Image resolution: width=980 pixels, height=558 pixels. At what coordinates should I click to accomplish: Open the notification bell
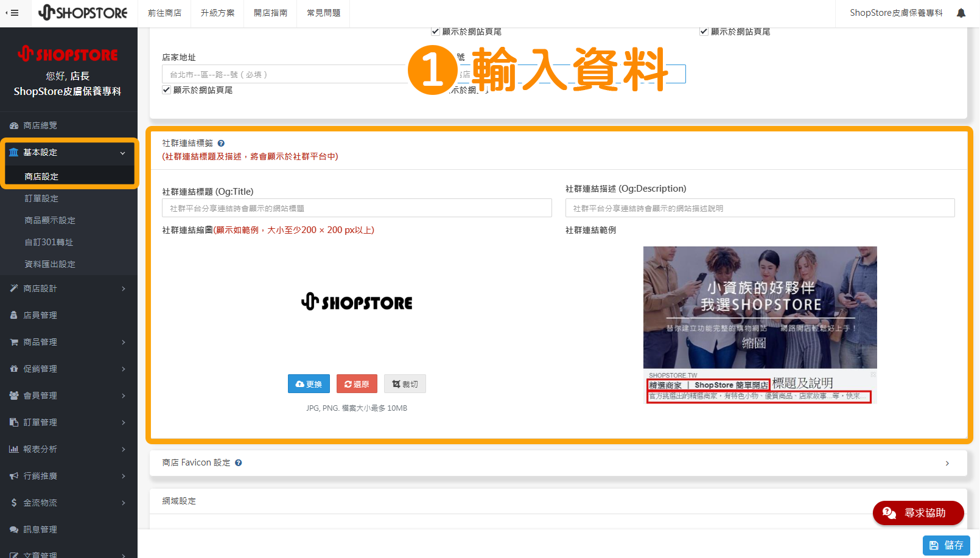click(x=961, y=12)
